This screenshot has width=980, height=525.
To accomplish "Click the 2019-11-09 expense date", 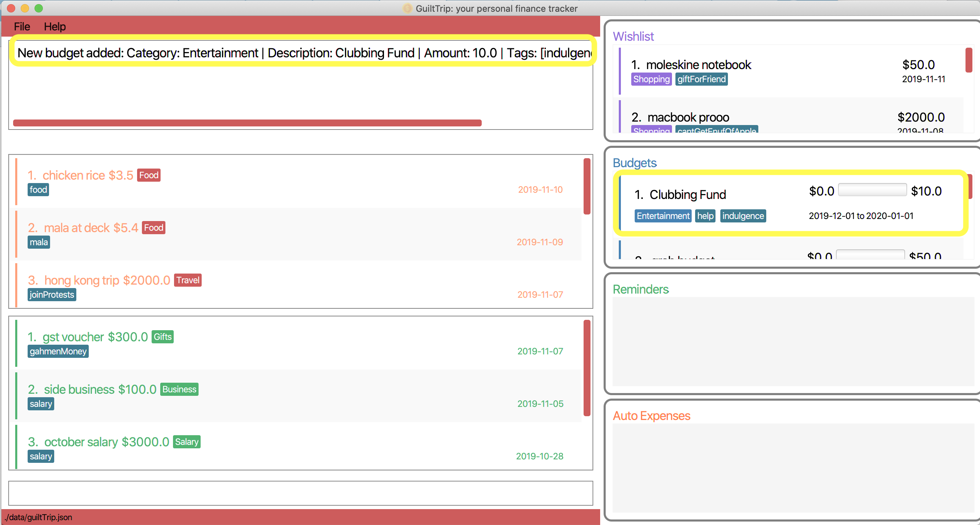I will (540, 242).
